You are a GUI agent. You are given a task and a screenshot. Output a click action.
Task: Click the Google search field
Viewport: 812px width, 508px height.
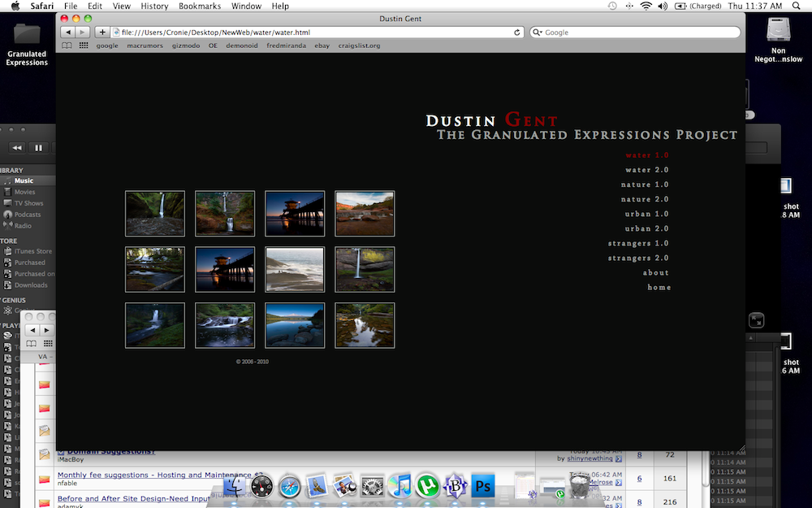click(x=636, y=33)
